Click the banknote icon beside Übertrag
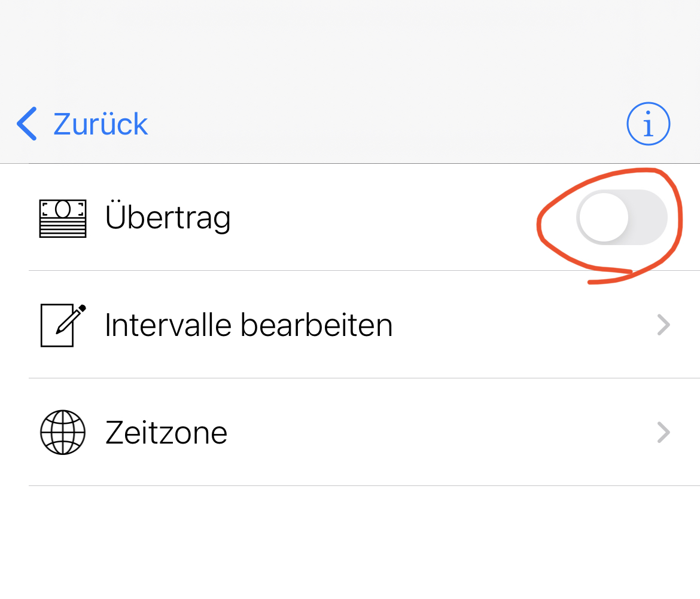Screen dimensions: 700x599 point(63,218)
